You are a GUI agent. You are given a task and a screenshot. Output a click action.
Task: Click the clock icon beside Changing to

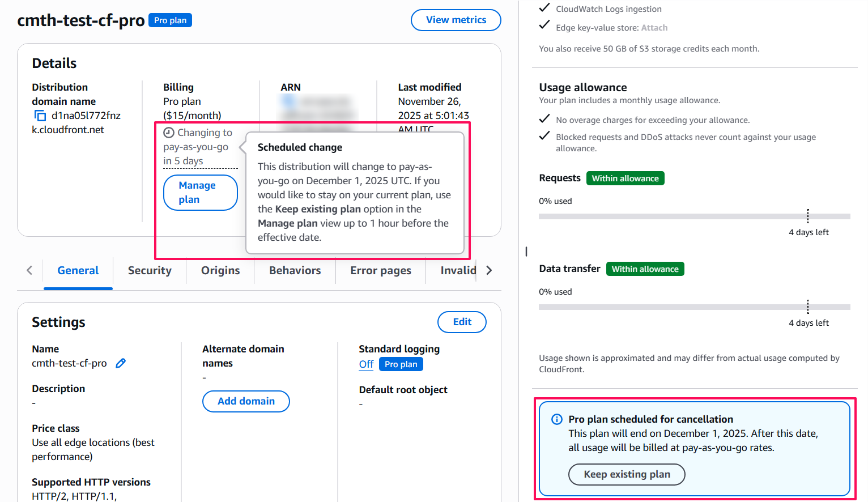click(169, 133)
